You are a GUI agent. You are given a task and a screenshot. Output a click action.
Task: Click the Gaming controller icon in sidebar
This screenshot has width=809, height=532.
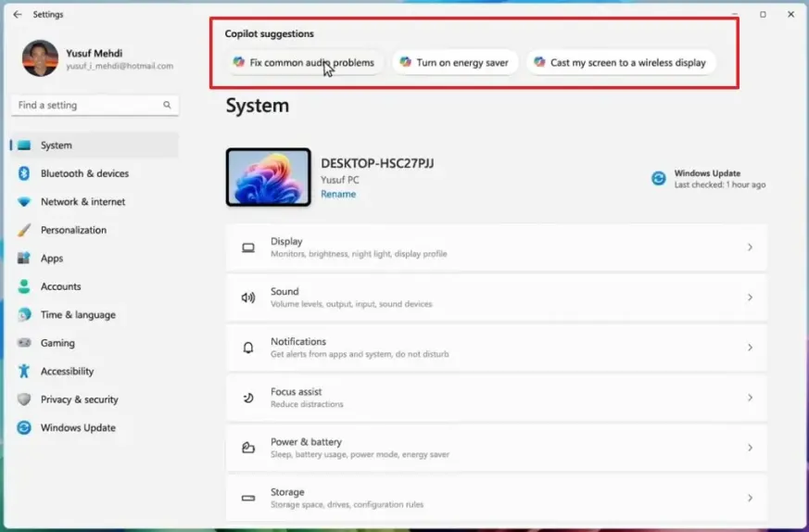click(x=24, y=343)
